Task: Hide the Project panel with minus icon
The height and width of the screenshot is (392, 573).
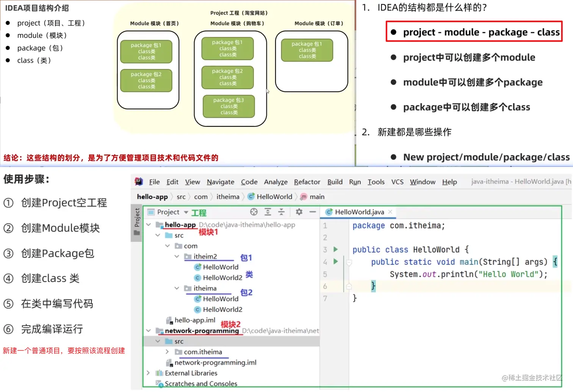Action: click(x=313, y=212)
